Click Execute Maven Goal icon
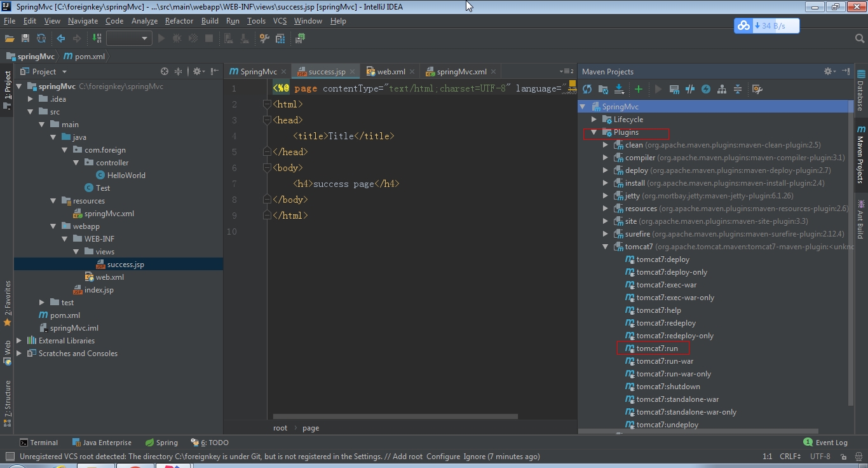 (674, 89)
